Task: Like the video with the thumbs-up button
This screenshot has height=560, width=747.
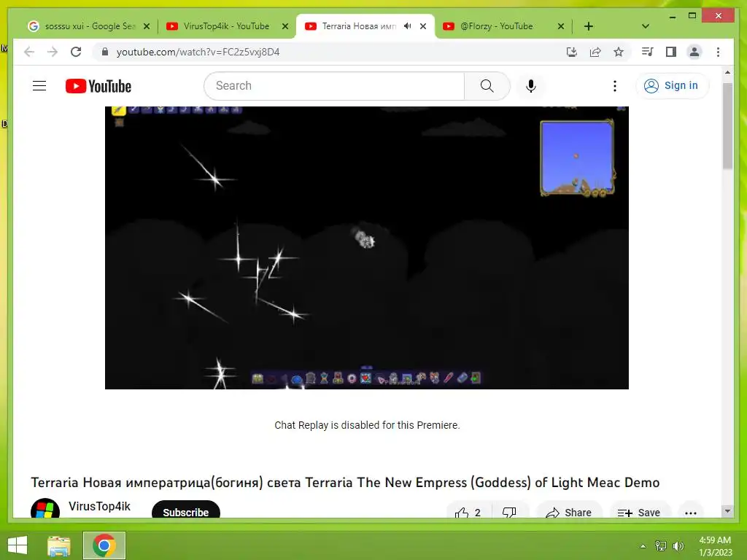Action: [x=468, y=512]
